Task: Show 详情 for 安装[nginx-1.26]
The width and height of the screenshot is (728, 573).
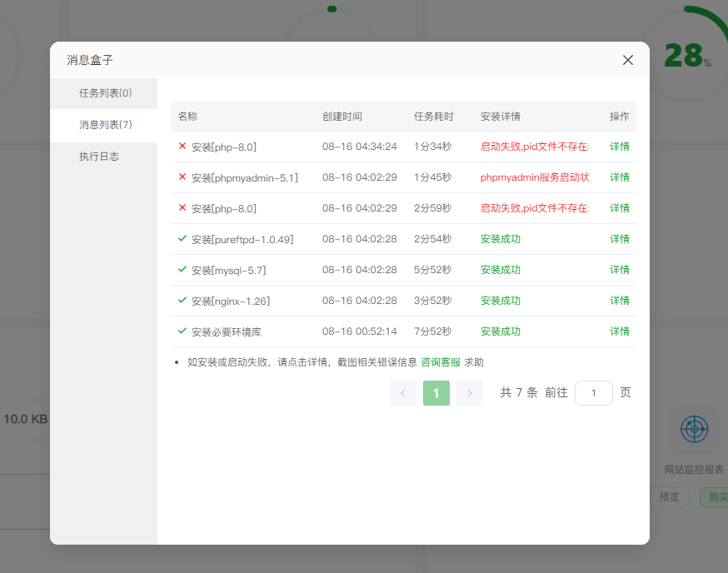Action: pyautogui.click(x=620, y=301)
